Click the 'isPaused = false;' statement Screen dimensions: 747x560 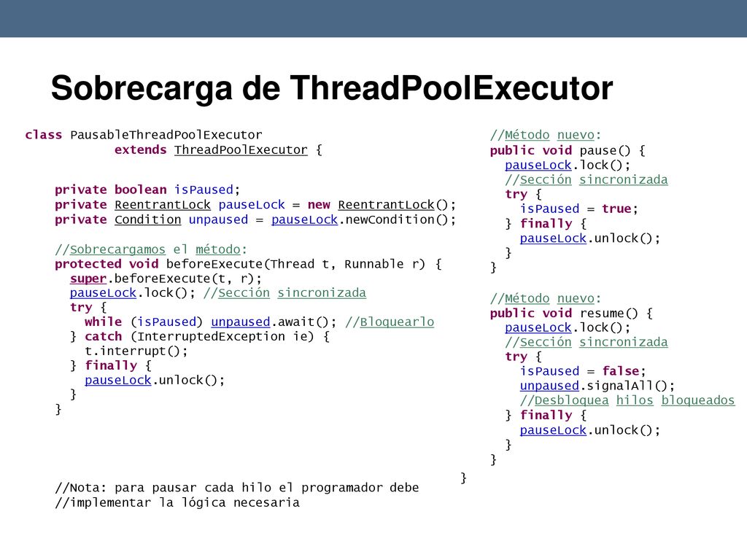(x=583, y=371)
